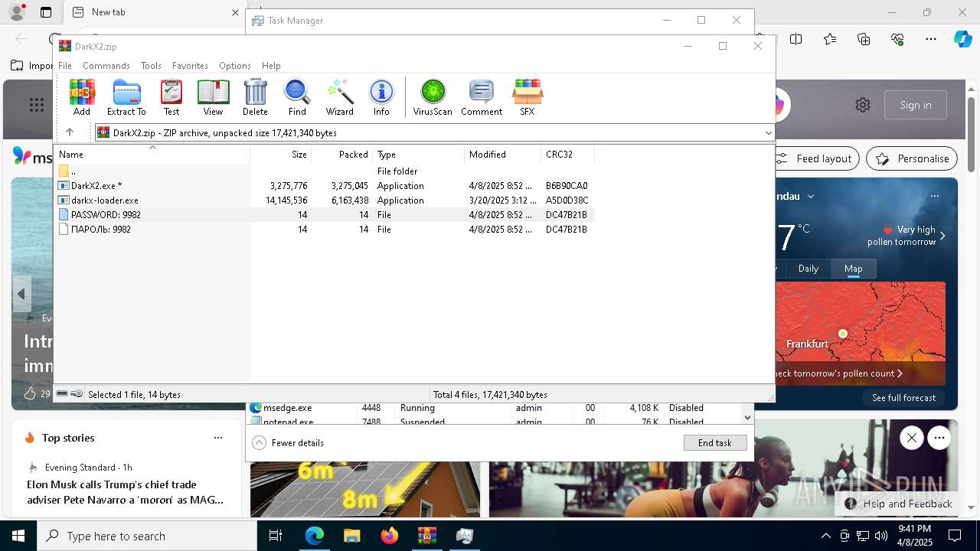Show hidden system tray icons chevron
The height and width of the screenshot is (551, 980).
click(825, 536)
